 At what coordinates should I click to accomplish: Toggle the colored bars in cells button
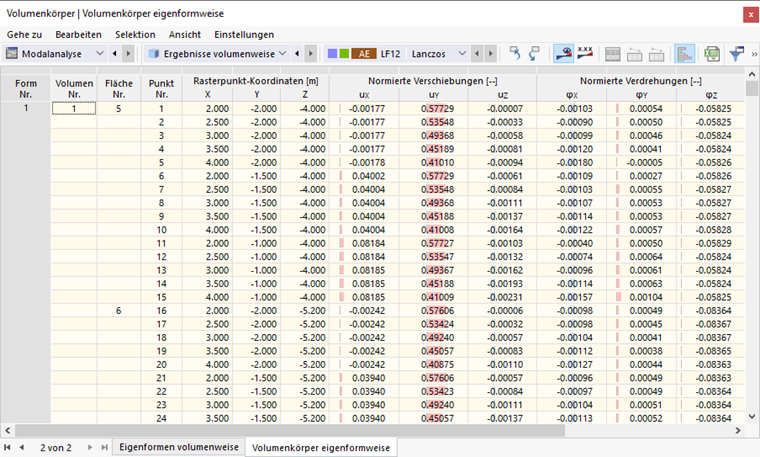click(x=684, y=54)
